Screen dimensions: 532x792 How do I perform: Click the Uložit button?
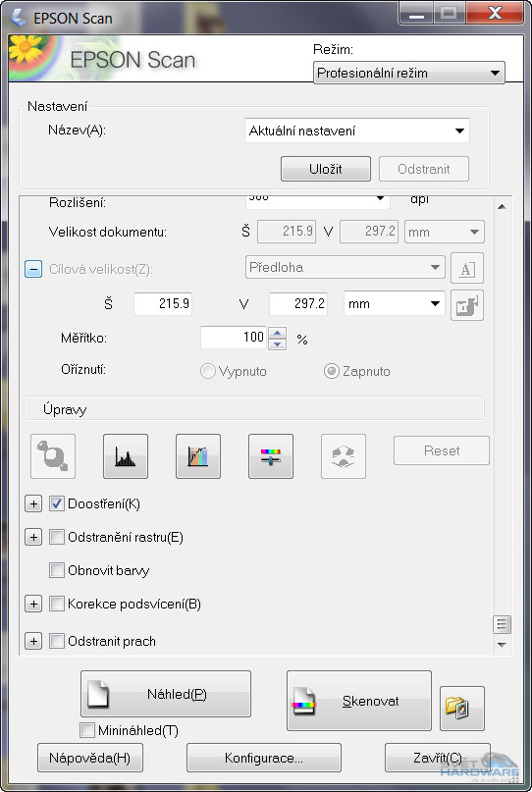tap(325, 169)
